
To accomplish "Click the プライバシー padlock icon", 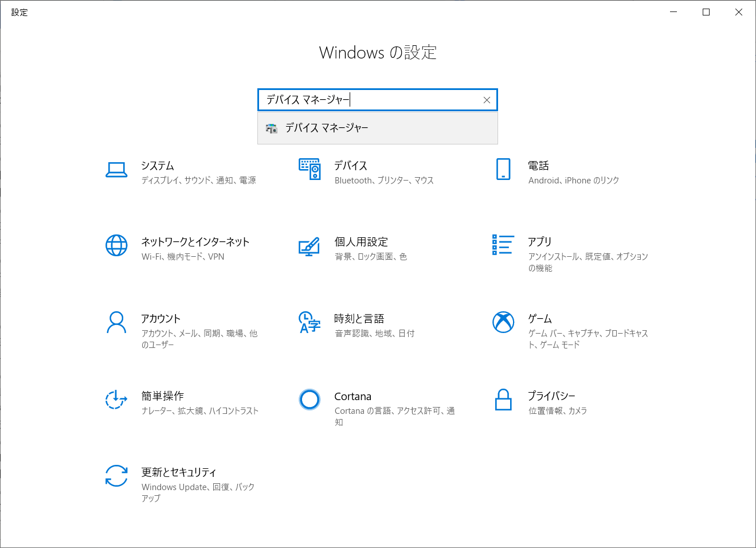I will [503, 399].
